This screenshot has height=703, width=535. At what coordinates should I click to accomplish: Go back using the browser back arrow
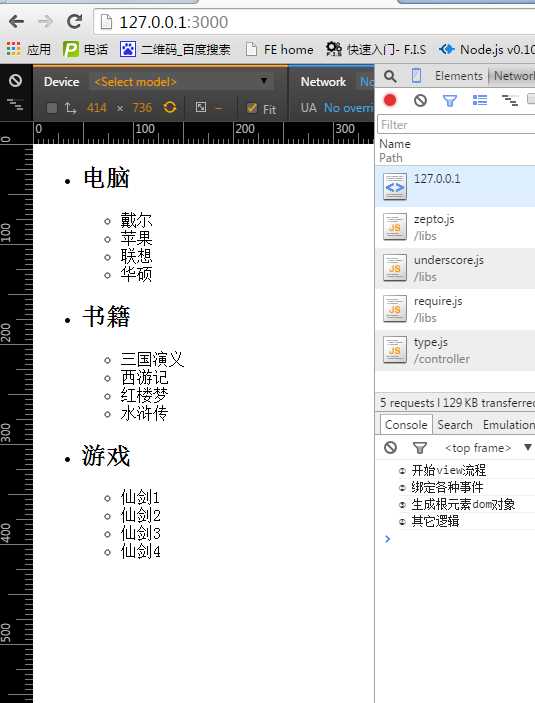(17, 21)
